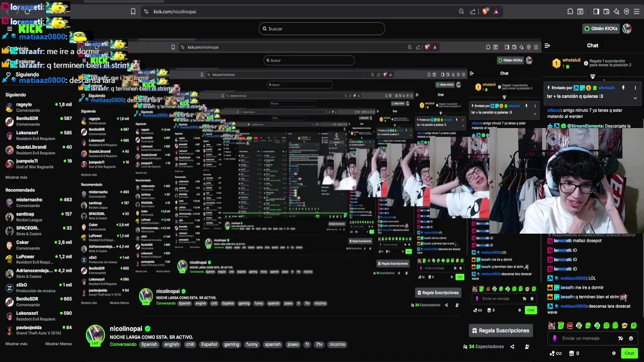Open SPACEGRL recommended channel
The image size is (644, 362).
tap(38, 231)
